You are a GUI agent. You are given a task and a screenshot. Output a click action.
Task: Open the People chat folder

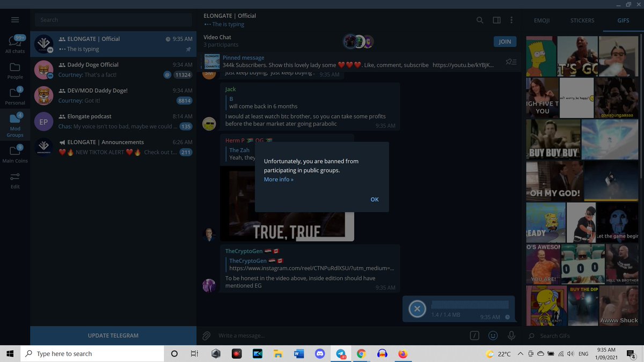click(x=15, y=70)
